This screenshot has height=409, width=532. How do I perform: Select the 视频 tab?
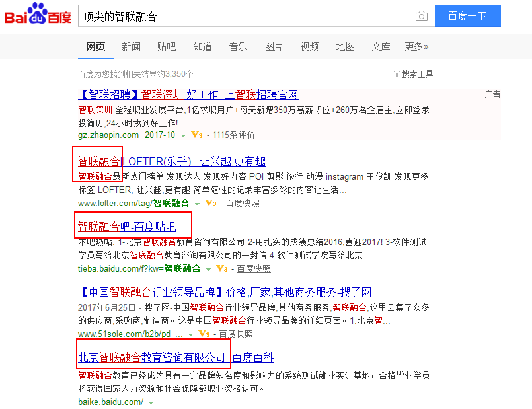[309, 46]
